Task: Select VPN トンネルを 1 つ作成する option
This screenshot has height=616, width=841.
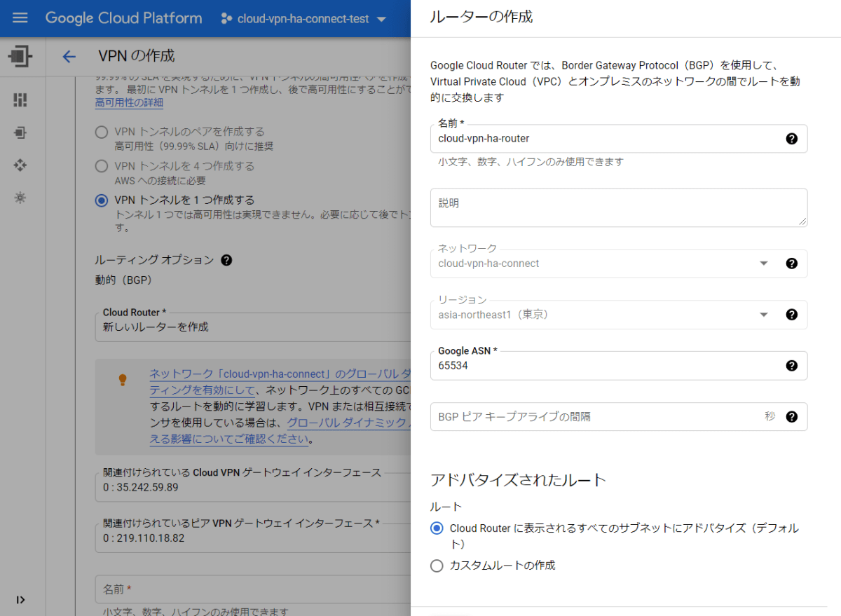Action: coord(102,200)
